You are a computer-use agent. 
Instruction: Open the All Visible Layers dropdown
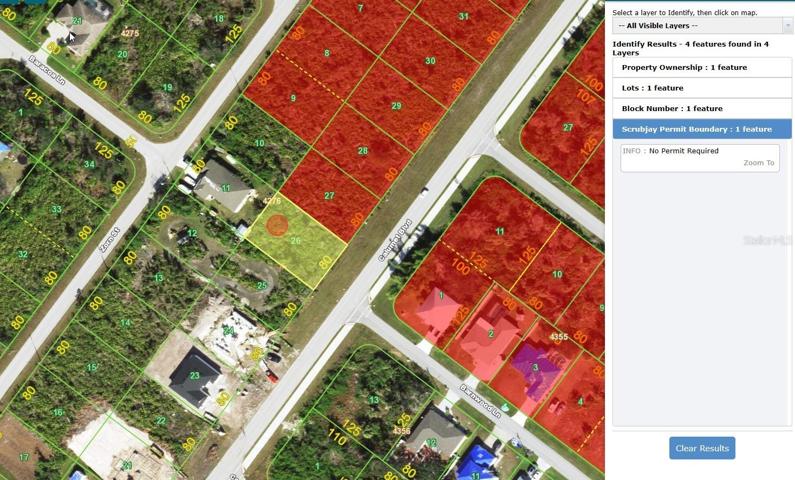point(702,25)
